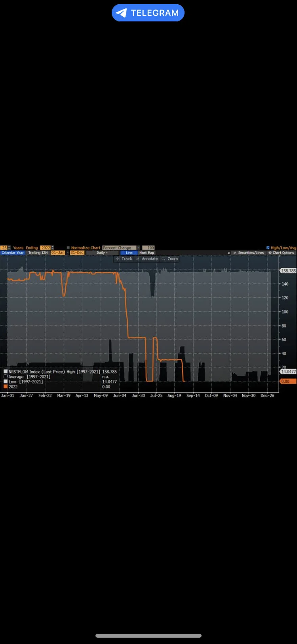
Task: Open the Percent Change dropdown
Action: click(121, 247)
